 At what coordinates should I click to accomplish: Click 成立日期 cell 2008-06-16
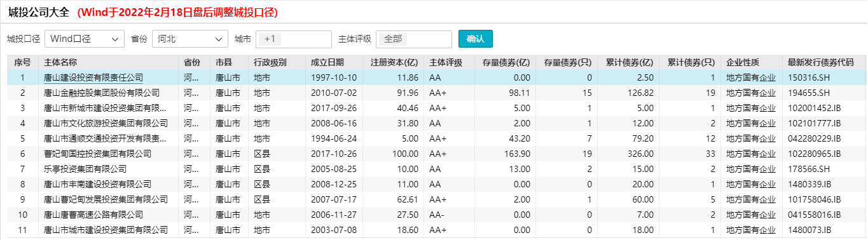point(334,123)
